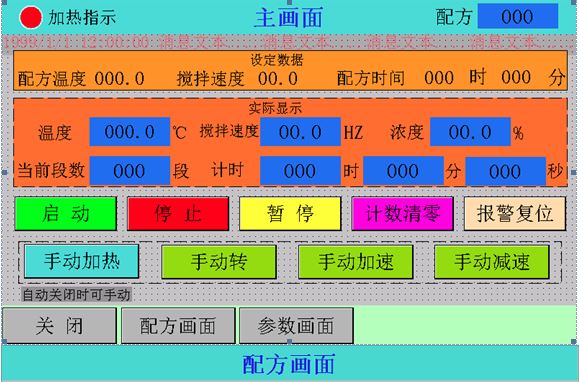Viewport: 579px width, 382px height.
Task: Click the 手动加速 manual speed-up button
Action: (x=356, y=262)
